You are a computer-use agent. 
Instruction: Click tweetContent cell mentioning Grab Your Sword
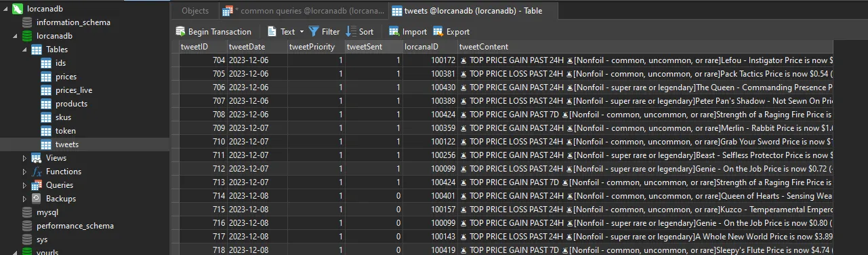[644, 142]
